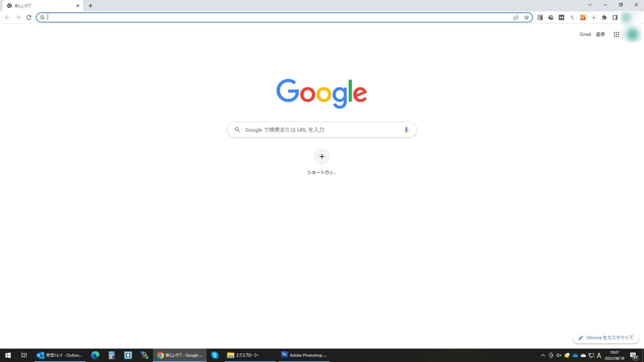Image resolution: width=644 pixels, height=362 pixels.
Task: Open the Google apps grid
Action: (x=616, y=35)
